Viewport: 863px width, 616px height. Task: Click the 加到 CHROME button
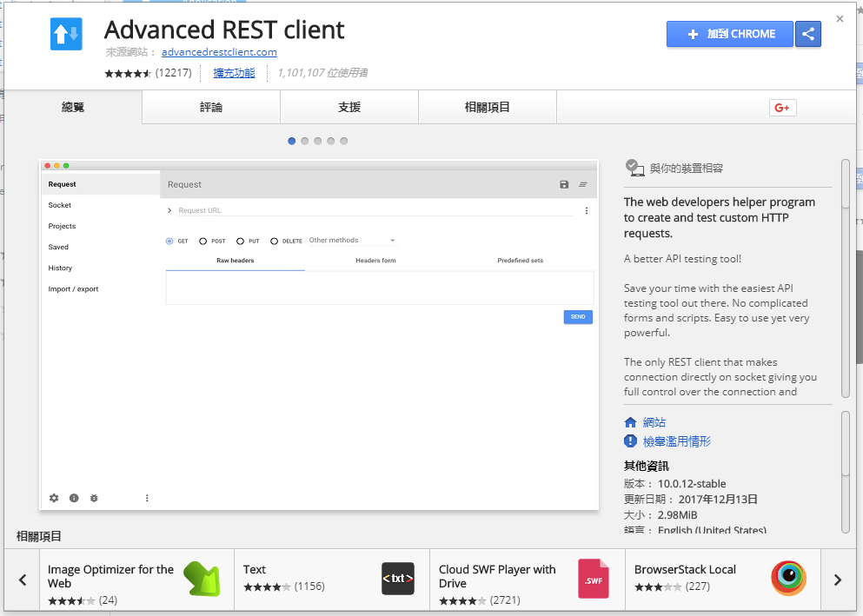tap(730, 34)
